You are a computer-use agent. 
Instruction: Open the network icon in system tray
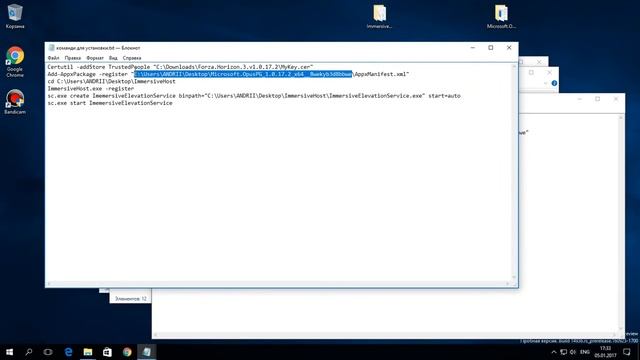[x=563, y=352]
